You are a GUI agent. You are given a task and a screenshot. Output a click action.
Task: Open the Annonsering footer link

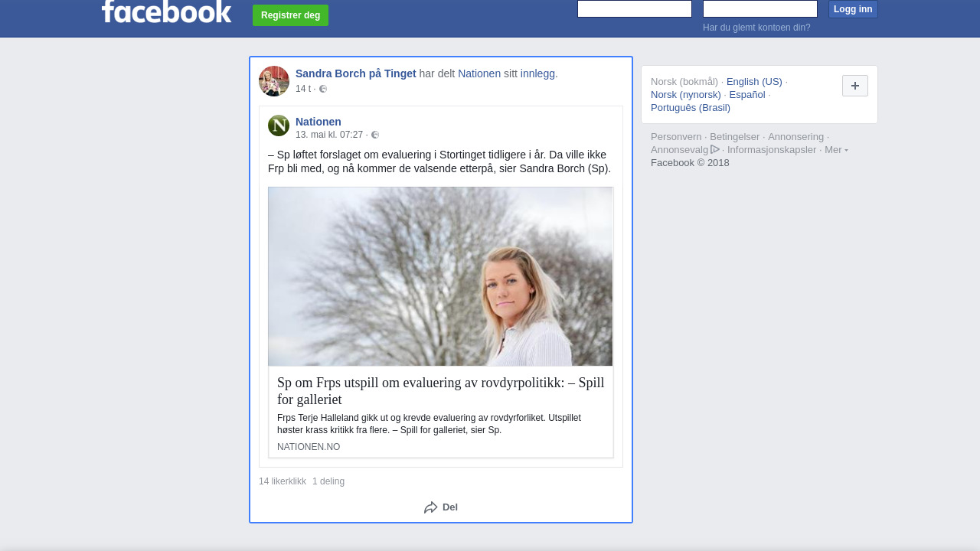click(795, 137)
